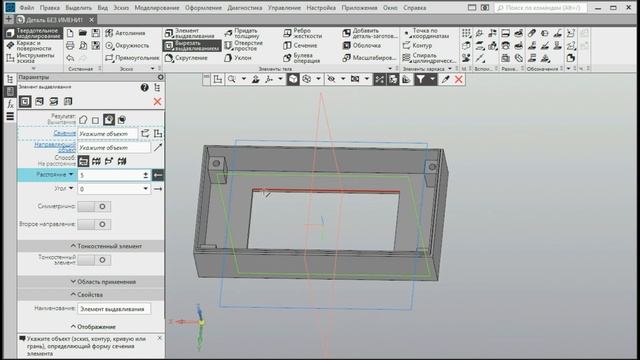
Task: Select the Автолиния sketch tool
Action: click(126, 33)
